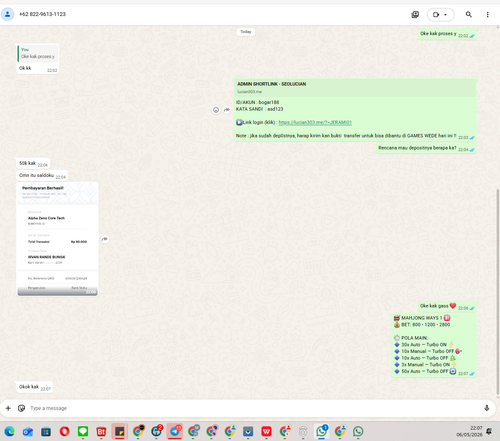Open LINE from the taskbar
This screenshot has width=500, height=441.
[83, 432]
